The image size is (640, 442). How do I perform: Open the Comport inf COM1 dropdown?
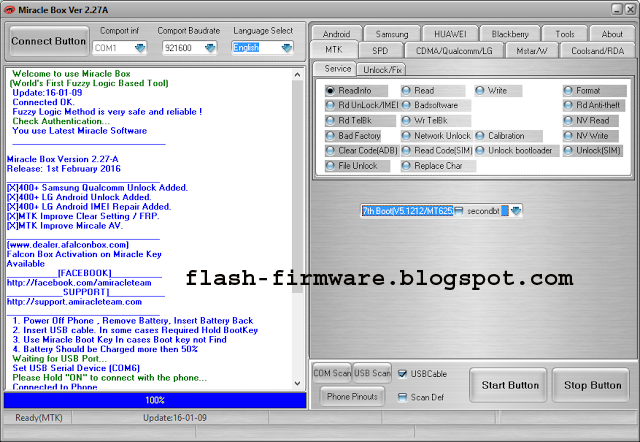[x=140, y=48]
